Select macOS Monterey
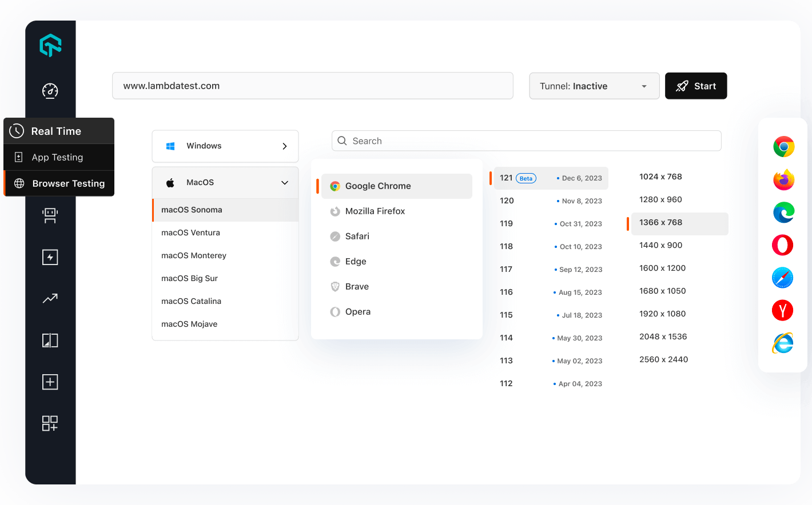The height and width of the screenshot is (505, 812). click(225, 255)
